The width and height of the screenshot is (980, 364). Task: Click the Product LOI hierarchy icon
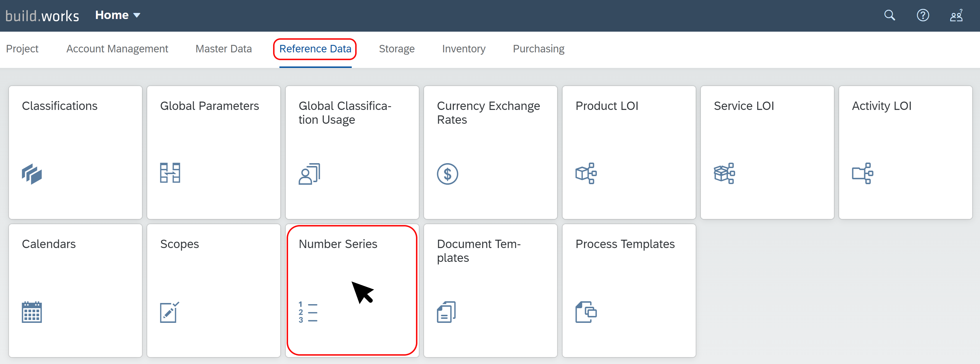[586, 174]
